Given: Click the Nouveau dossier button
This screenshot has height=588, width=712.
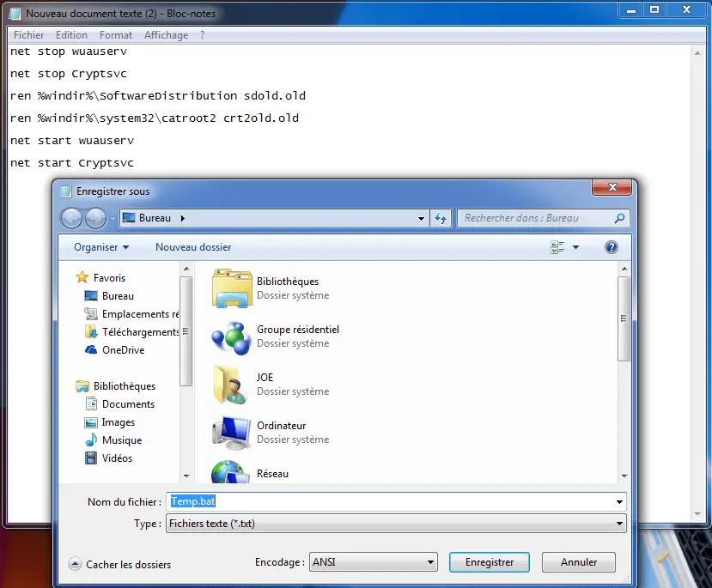Looking at the screenshot, I should coord(193,247).
